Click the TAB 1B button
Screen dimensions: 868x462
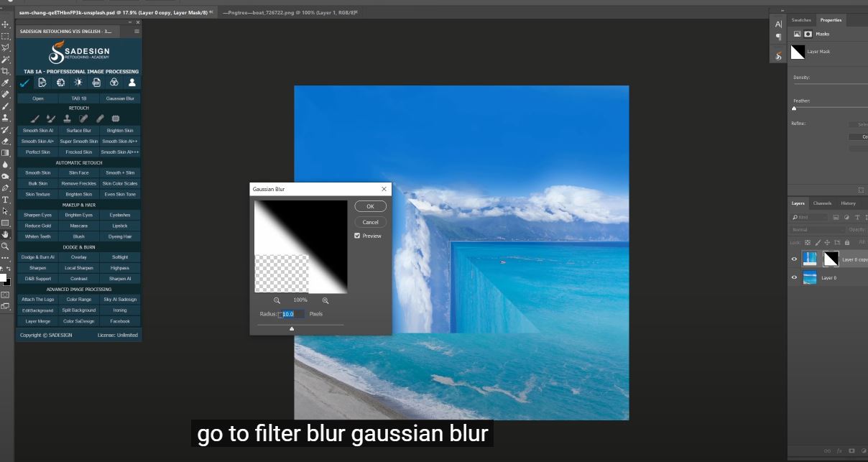(x=79, y=98)
